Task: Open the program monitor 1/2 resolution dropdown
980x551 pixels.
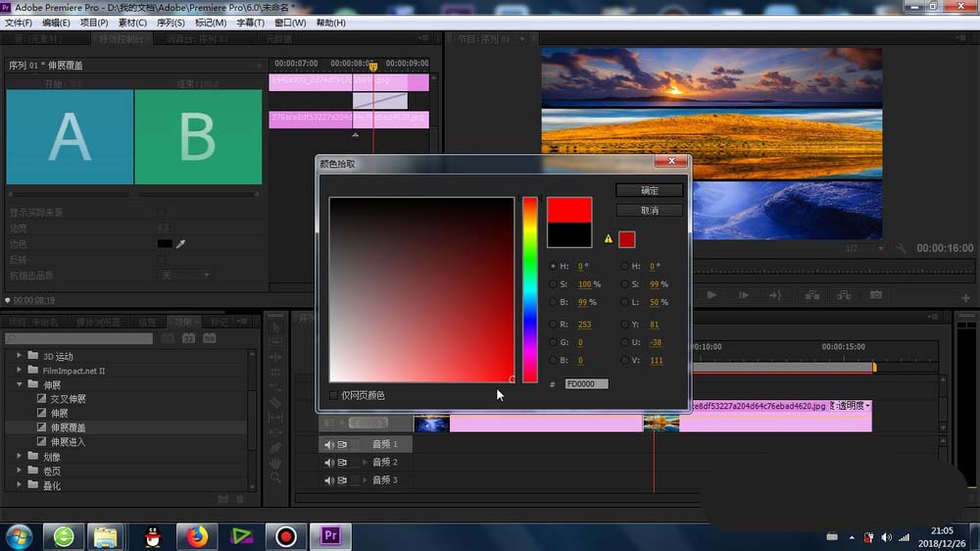Action: tap(864, 248)
